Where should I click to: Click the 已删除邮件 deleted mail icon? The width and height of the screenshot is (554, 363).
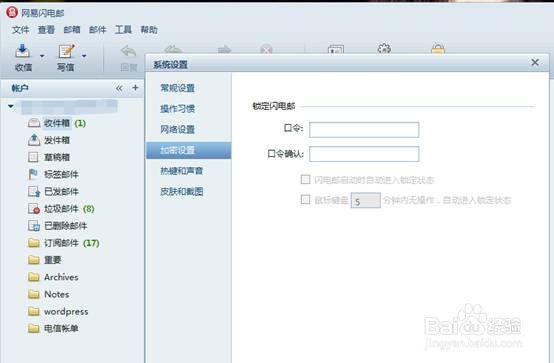pos(34,226)
